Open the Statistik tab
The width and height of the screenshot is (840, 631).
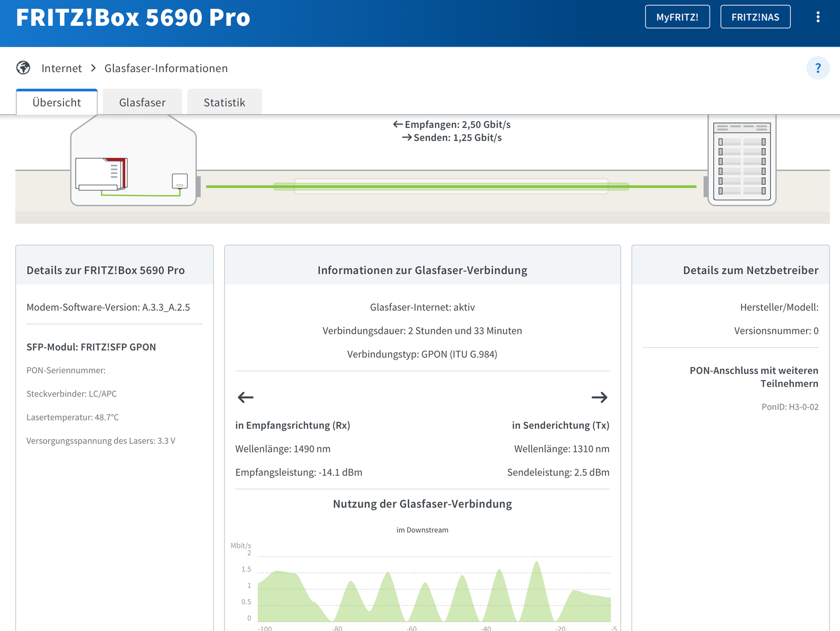[225, 102]
